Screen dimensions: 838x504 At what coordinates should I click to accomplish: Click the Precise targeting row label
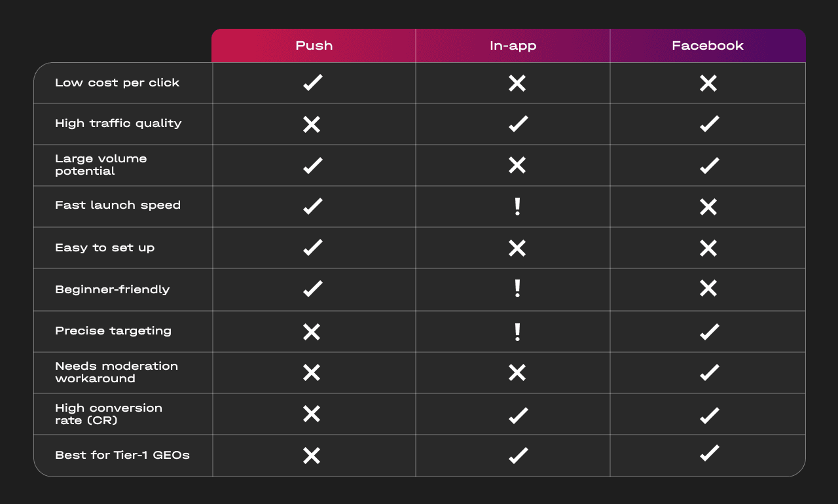[x=113, y=331]
